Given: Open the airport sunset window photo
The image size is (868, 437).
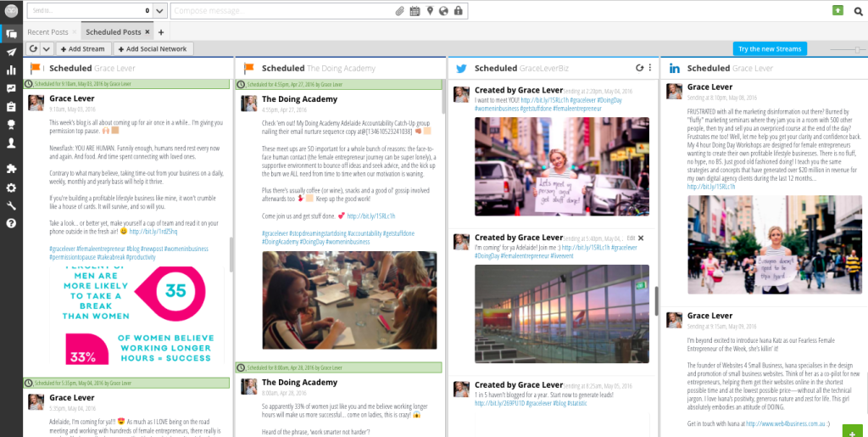Looking at the screenshot, I should click(562, 313).
